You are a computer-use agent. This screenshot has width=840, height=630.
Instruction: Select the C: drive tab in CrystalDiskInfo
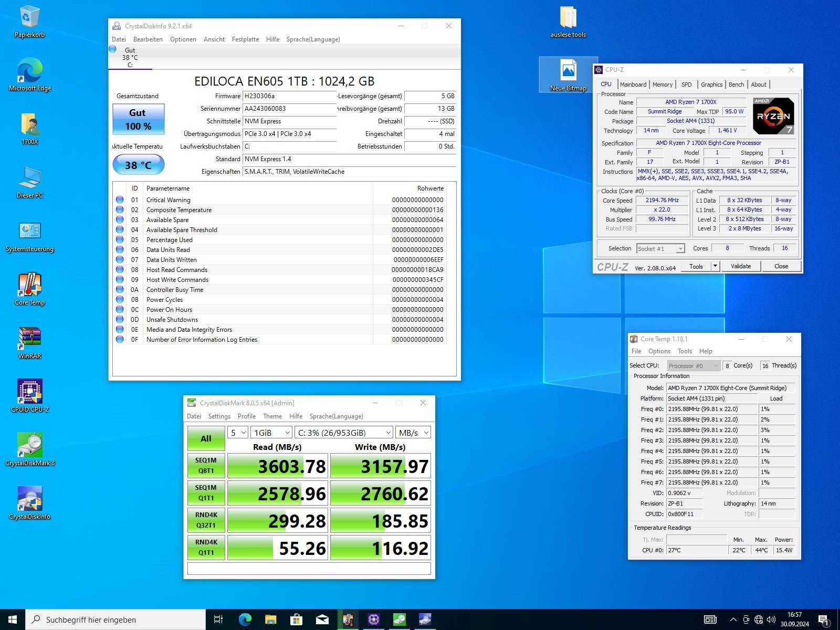tap(130, 57)
